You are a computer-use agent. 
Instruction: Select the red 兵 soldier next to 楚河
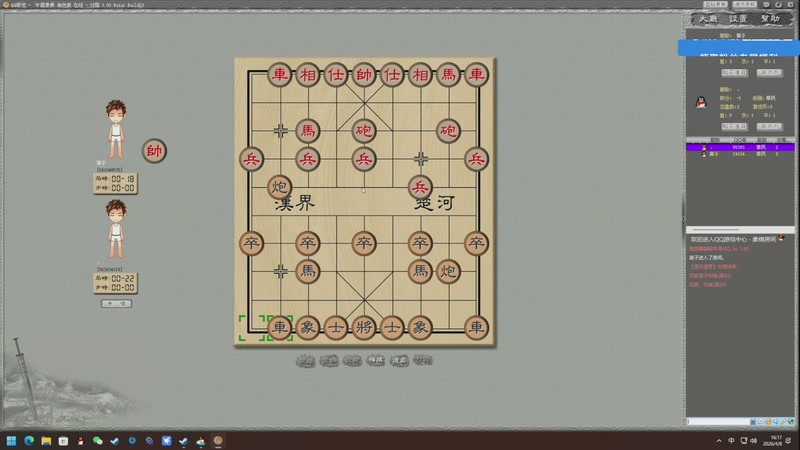420,187
